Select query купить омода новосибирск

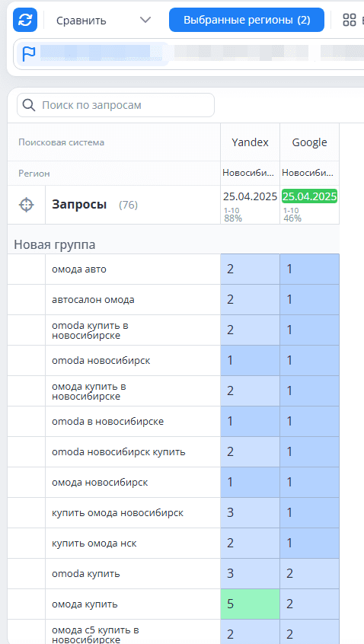point(133,512)
